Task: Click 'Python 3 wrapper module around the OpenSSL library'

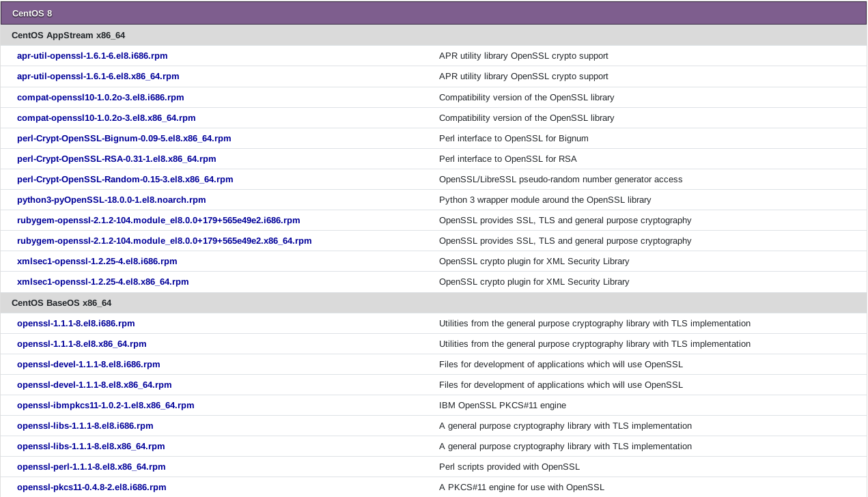Action: [x=545, y=200]
